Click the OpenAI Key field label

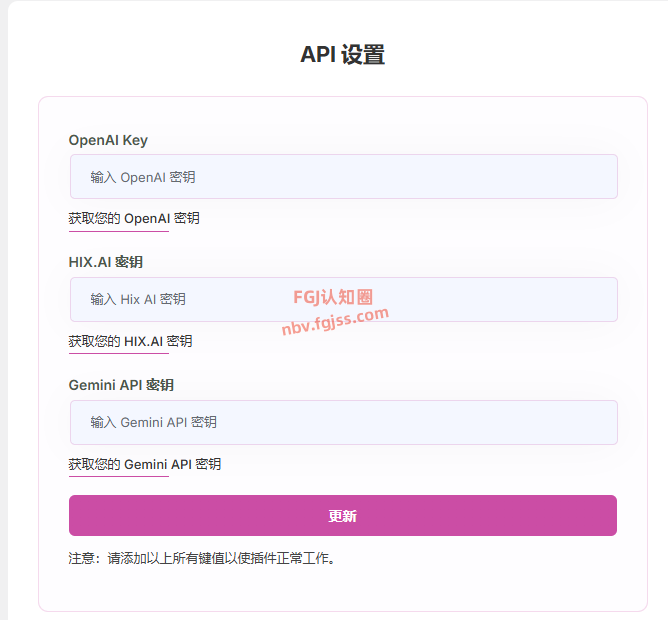108,140
